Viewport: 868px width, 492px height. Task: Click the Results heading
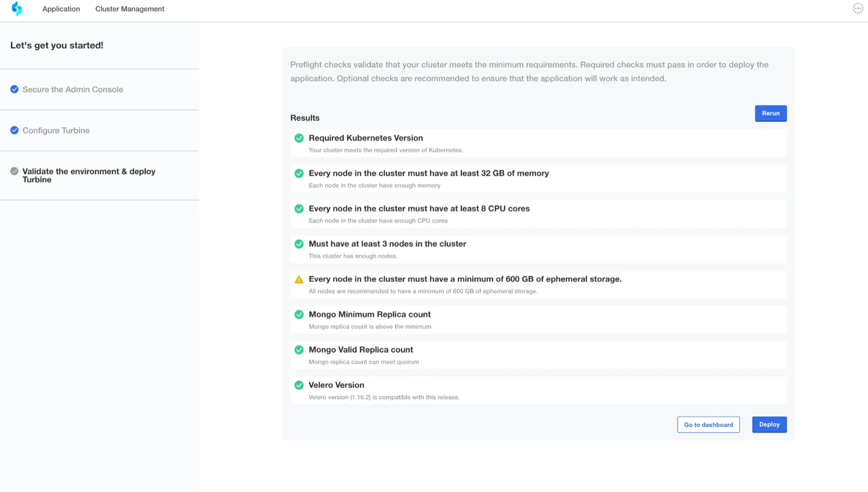305,118
